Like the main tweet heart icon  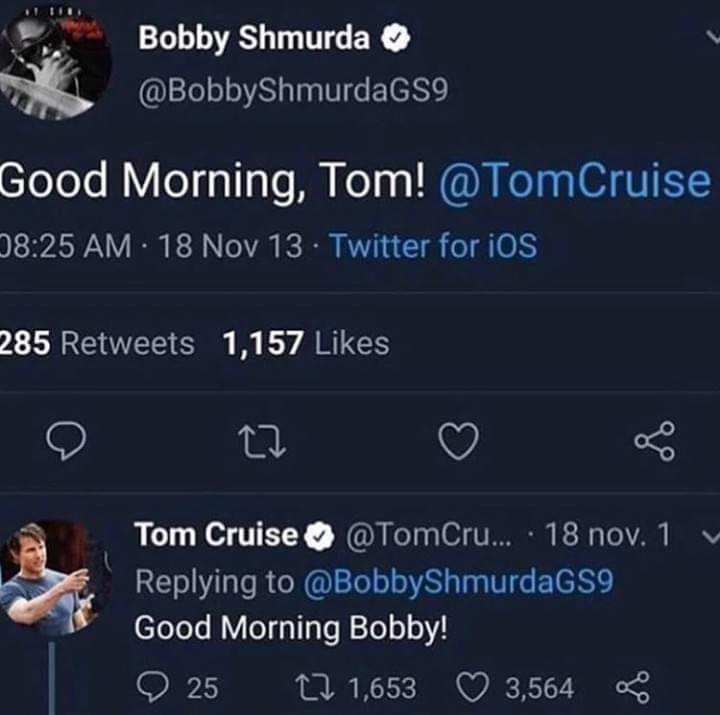[x=459, y=441]
